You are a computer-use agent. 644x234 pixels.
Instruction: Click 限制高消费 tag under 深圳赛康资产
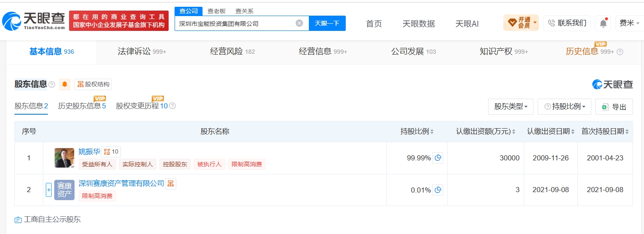pos(97,196)
